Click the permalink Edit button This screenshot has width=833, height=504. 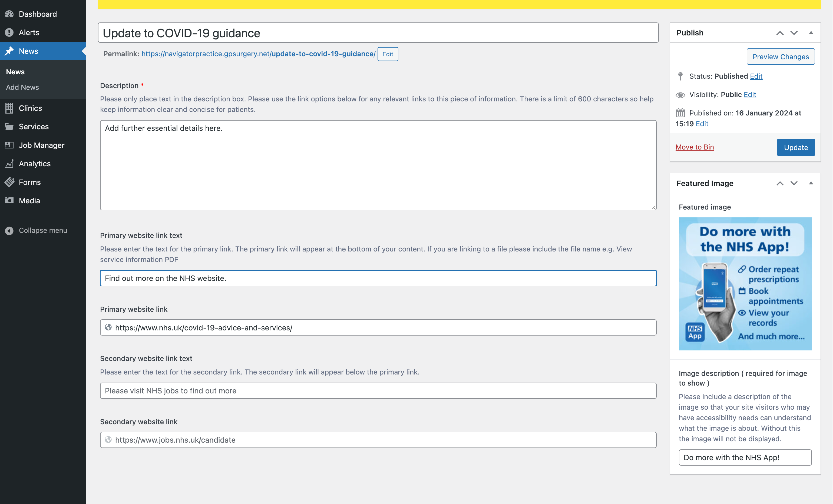388,54
